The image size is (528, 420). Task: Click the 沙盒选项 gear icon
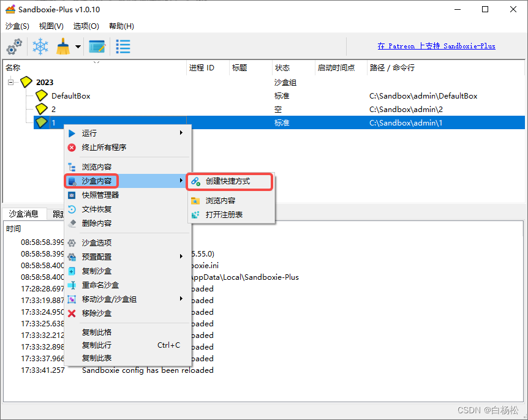tap(72, 243)
